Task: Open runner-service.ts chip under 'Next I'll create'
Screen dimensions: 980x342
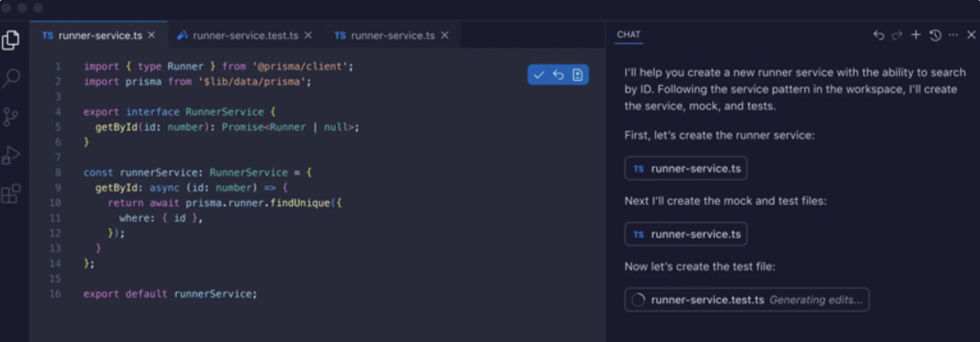Action: coord(686,234)
